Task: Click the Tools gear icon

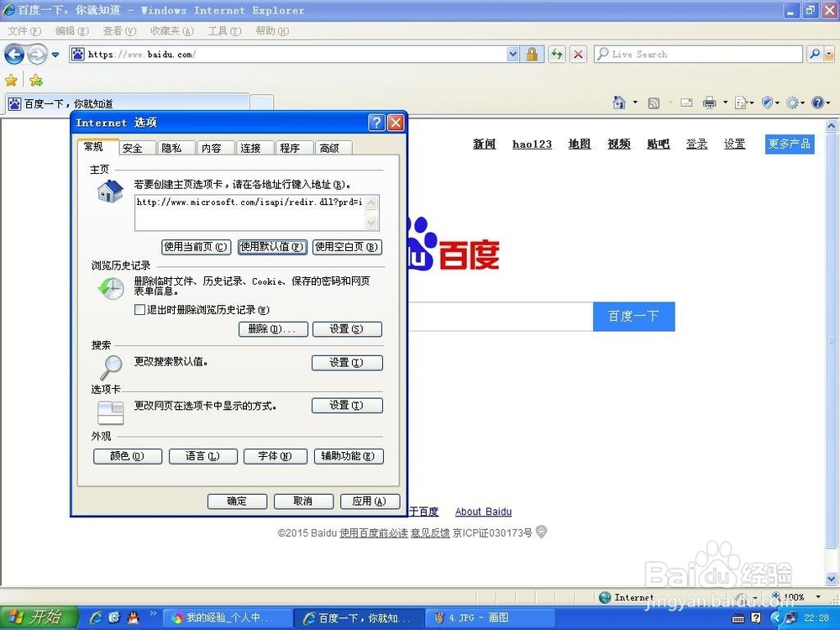Action: (x=792, y=102)
